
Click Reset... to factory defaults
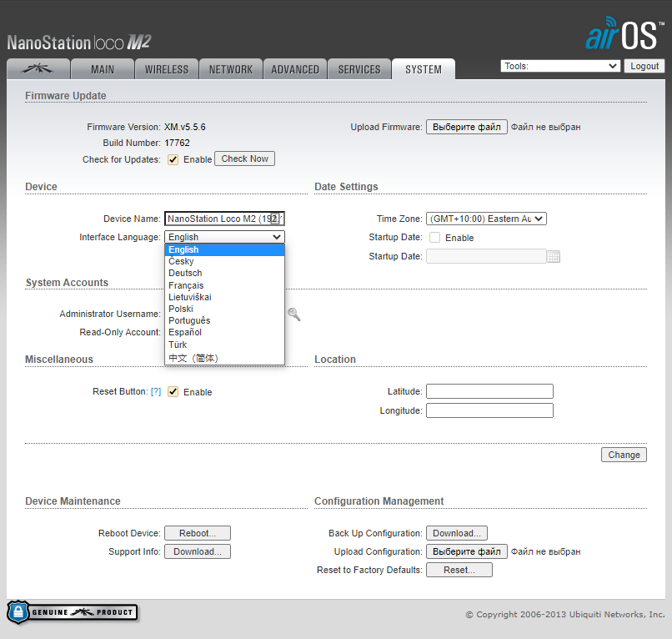459,570
